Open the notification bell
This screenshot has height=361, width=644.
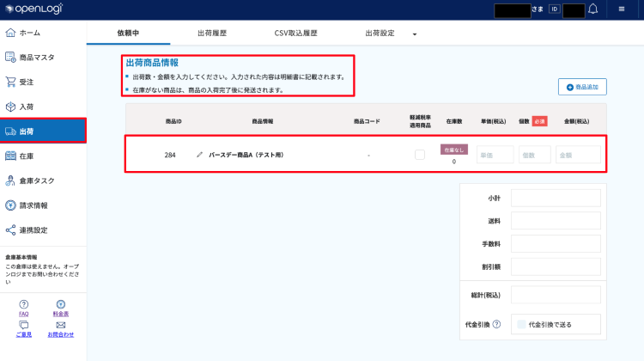point(592,9)
